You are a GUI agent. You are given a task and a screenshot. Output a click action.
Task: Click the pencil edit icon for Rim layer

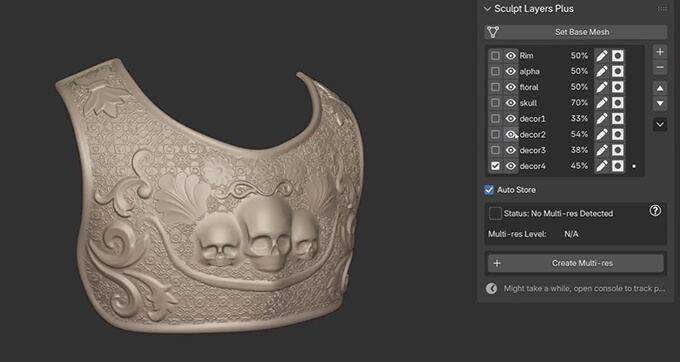point(602,55)
